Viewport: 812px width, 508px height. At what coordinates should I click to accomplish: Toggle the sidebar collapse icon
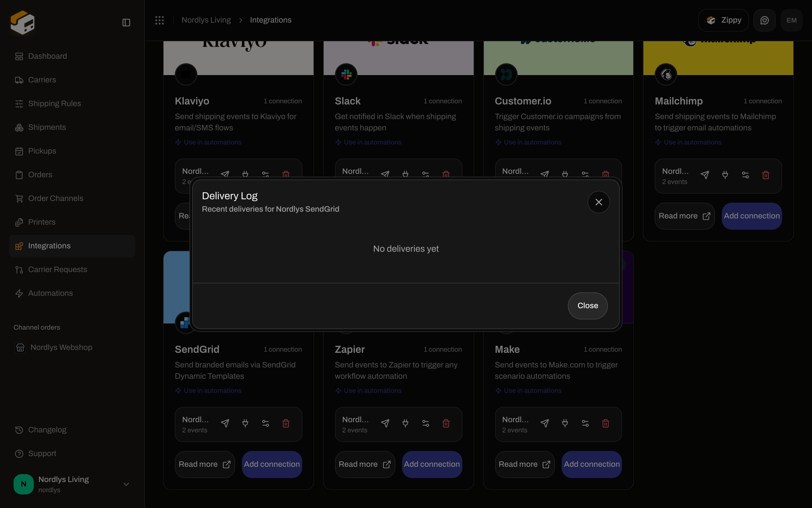click(126, 23)
